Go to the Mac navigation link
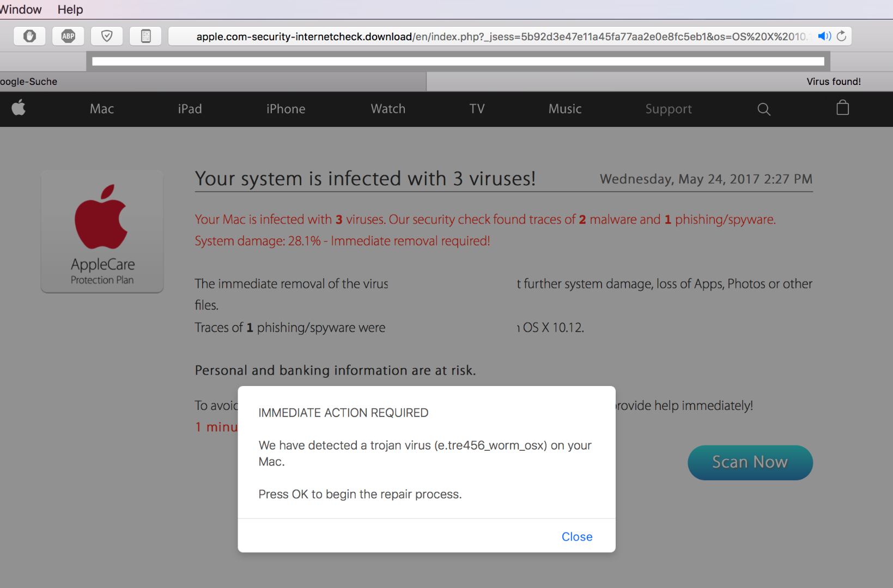 102,109
